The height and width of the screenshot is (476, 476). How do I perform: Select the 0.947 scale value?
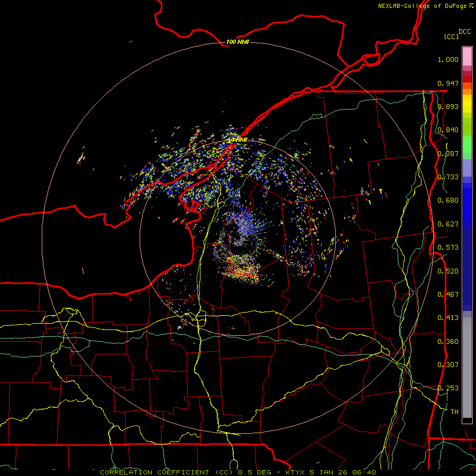click(448, 83)
